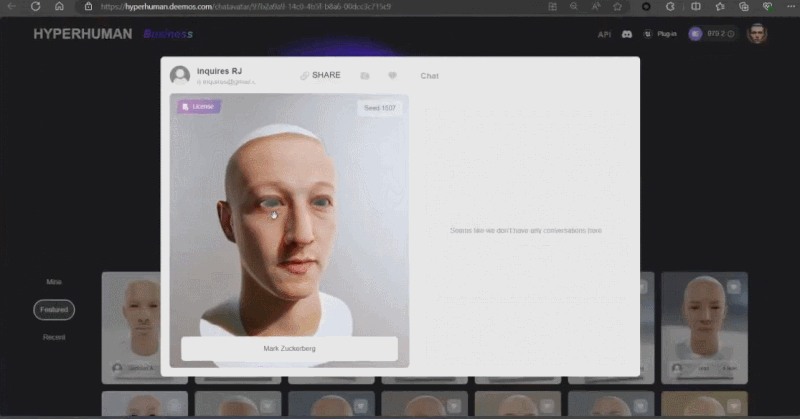The image size is (800, 419).
Task: Click the browser refresh icon
Action: [35, 6]
